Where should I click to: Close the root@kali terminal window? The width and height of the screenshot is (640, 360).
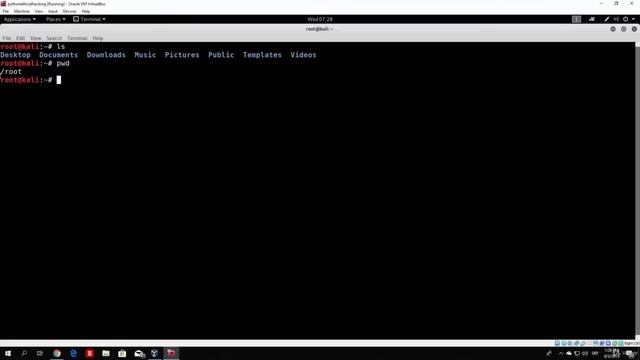coord(634,29)
